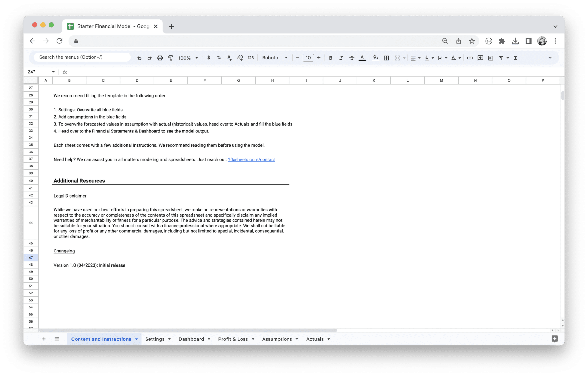Click the 10xsheets.com/contact link
Screen dimensions: 588x376
pyautogui.click(x=251, y=159)
